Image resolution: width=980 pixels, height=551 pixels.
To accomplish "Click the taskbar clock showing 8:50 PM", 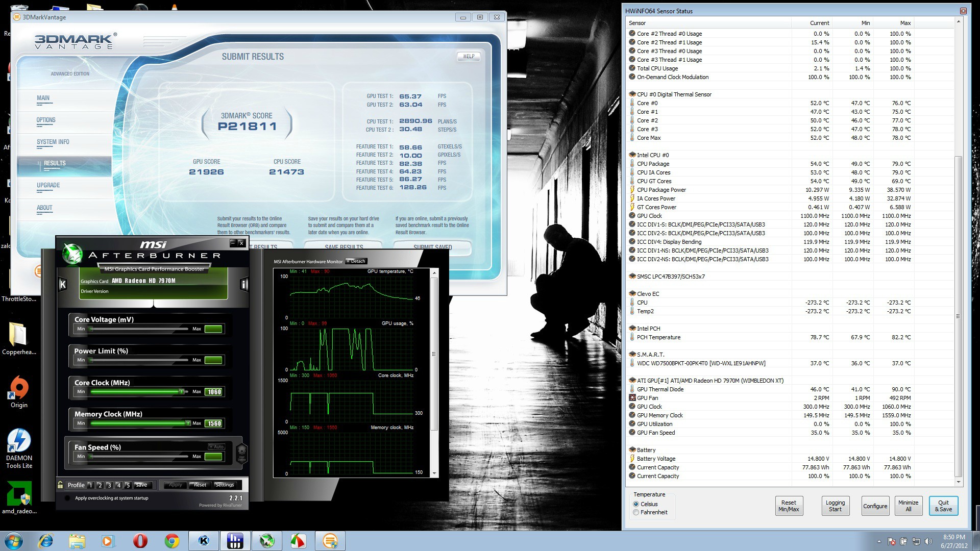I will pyautogui.click(x=954, y=541).
